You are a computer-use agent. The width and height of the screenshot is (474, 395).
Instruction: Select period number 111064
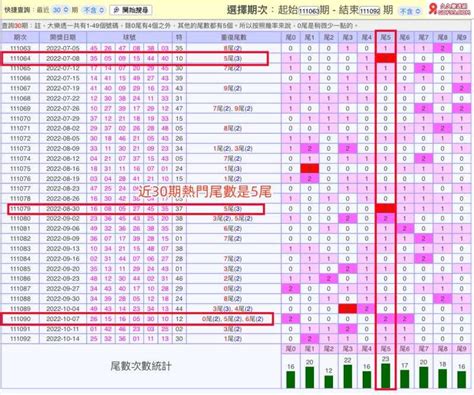tap(20, 58)
